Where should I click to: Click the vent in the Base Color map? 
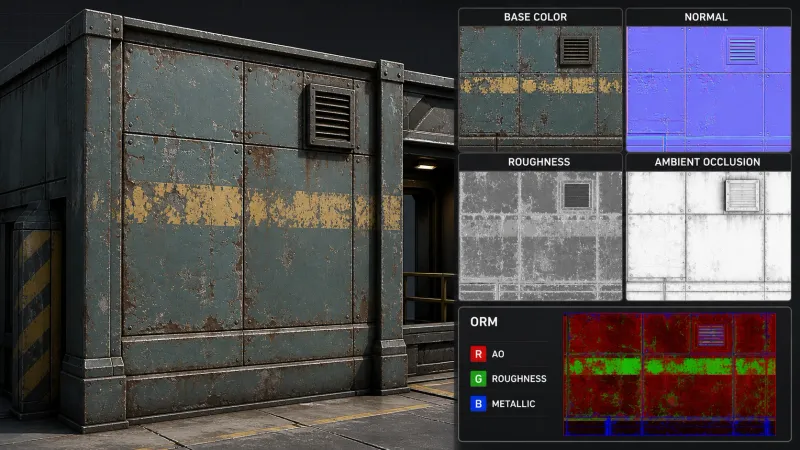click(576, 49)
